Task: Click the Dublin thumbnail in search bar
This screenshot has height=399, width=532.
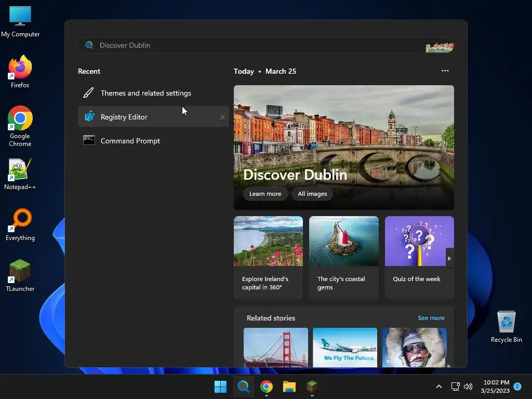Action: (x=440, y=47)
